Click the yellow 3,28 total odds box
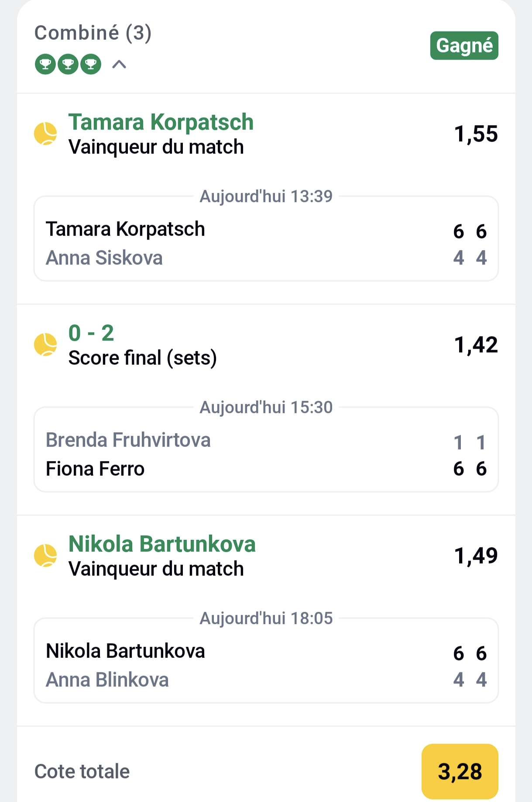Image resolution: width=532 pixels, height=802 pixels. (x=460, y=771)
